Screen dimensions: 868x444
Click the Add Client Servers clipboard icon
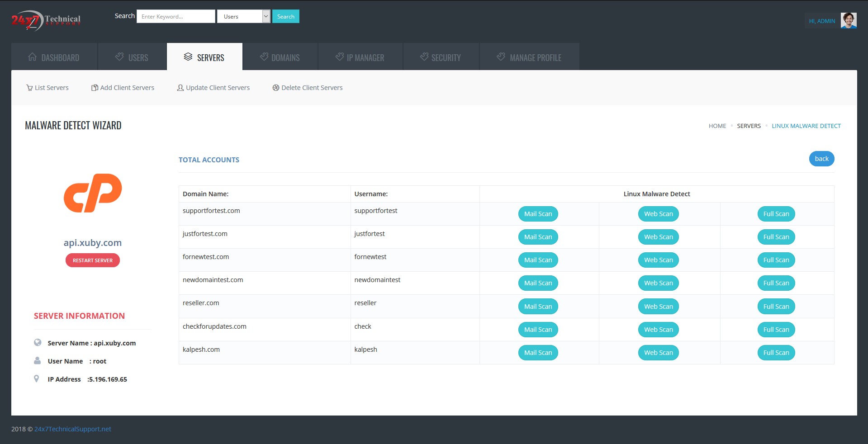click(x=95, y=88)
